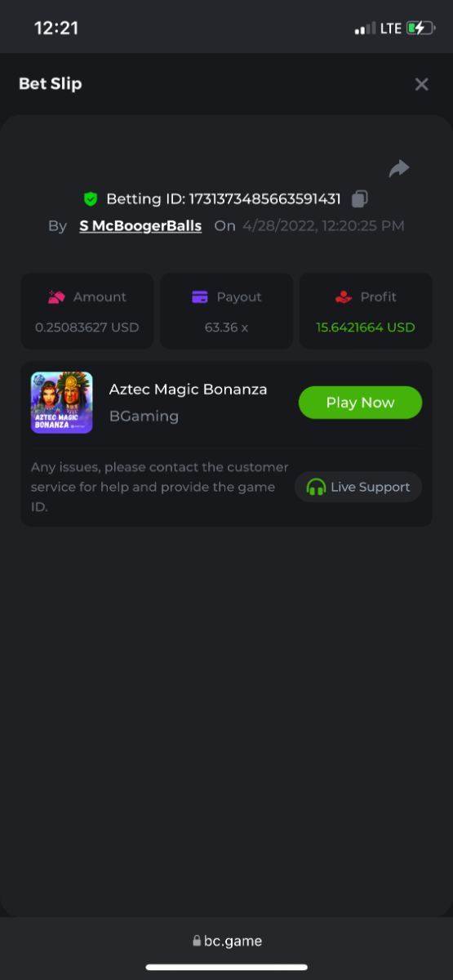
Task: Tap the lock icon beside bc.game
Action: 197,942
